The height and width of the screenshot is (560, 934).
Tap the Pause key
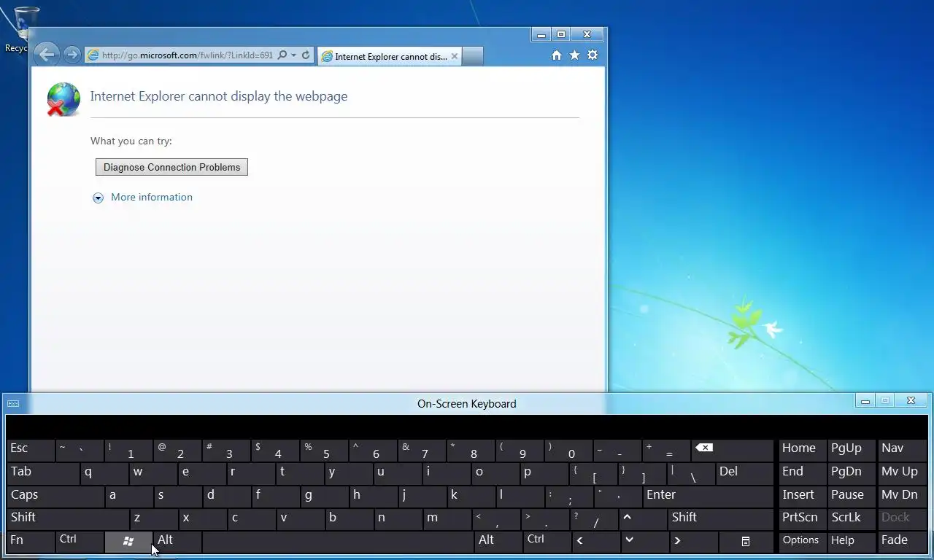851,497
